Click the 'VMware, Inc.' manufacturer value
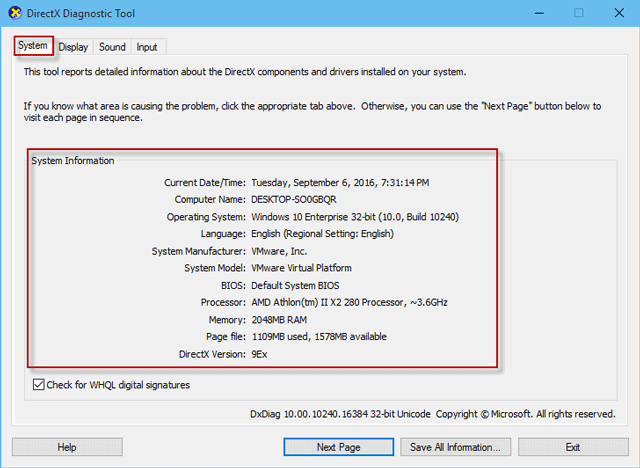The width and height of the screenshot is (640, 468). tap(279, 251)
